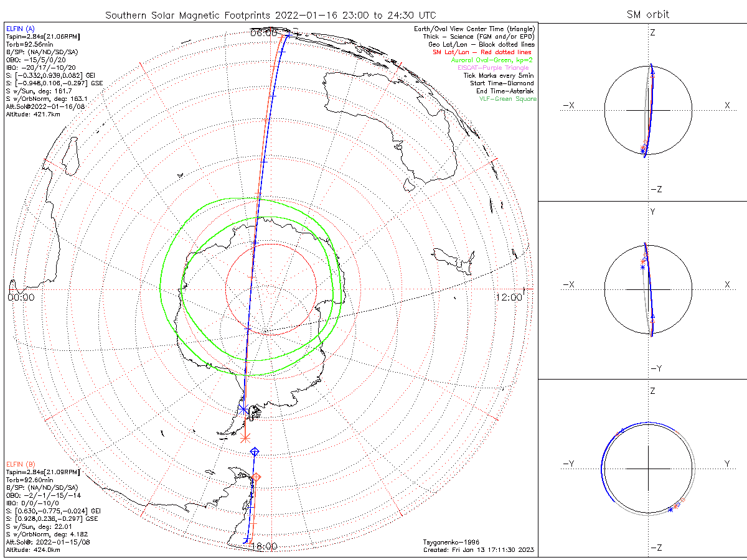The width and height of the screenshot is (747, 560).
Task: Select the red asterisk end-time marker
Action: coord(245,437)
